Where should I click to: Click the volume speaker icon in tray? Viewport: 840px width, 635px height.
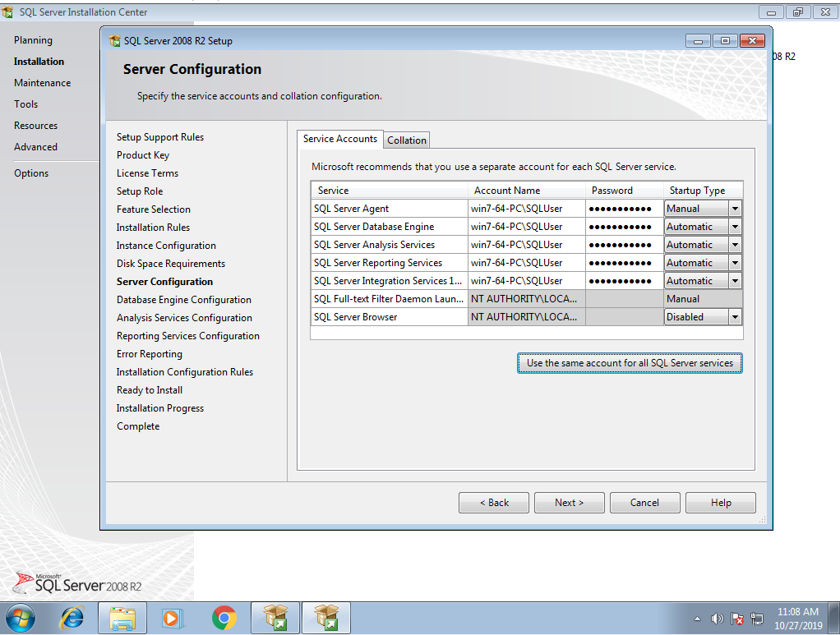tap(717, 618)
